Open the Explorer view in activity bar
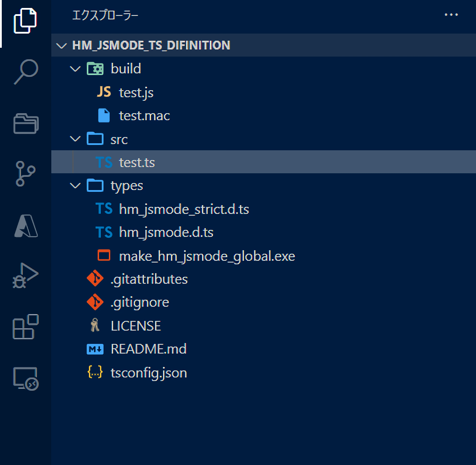The height and width of the screenshot is (465, 476). click(25, 21)
